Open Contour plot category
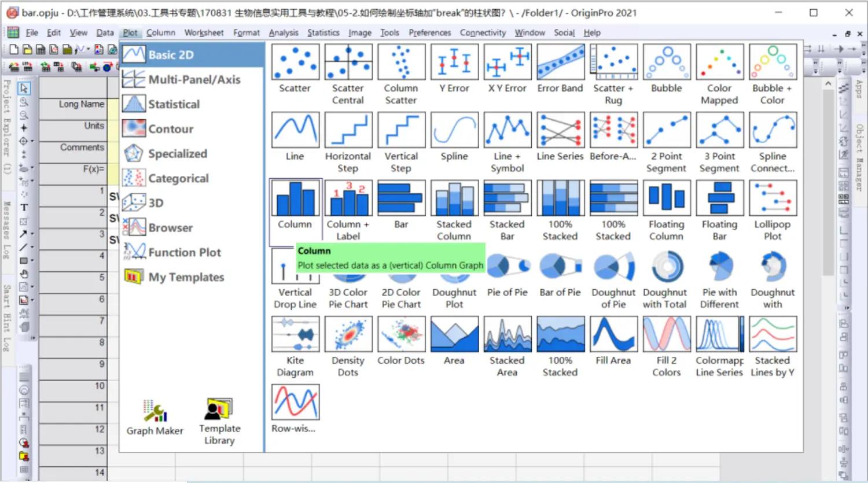The height and width of the screenshot is (483, 868). [x=192, y=129]
